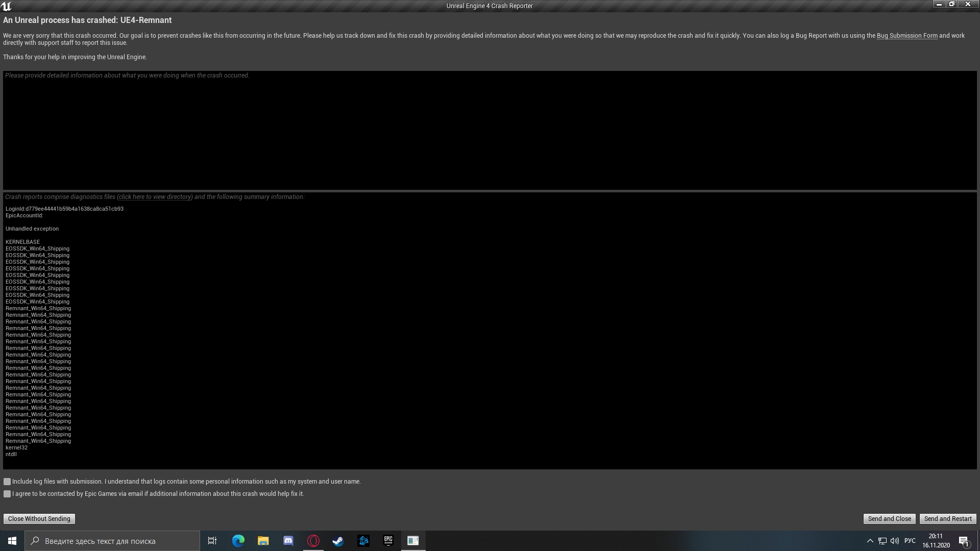Click Send and Restart button
980x551 pixels.
[948, 519]
